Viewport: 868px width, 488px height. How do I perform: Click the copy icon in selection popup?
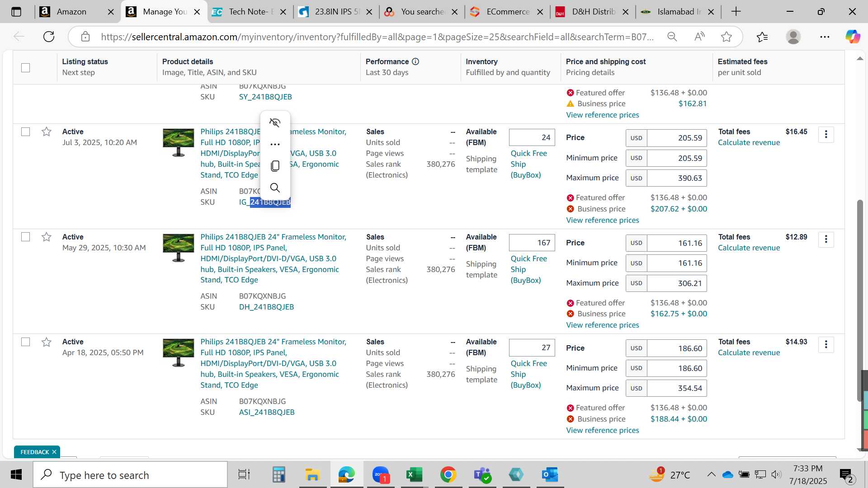275,166
